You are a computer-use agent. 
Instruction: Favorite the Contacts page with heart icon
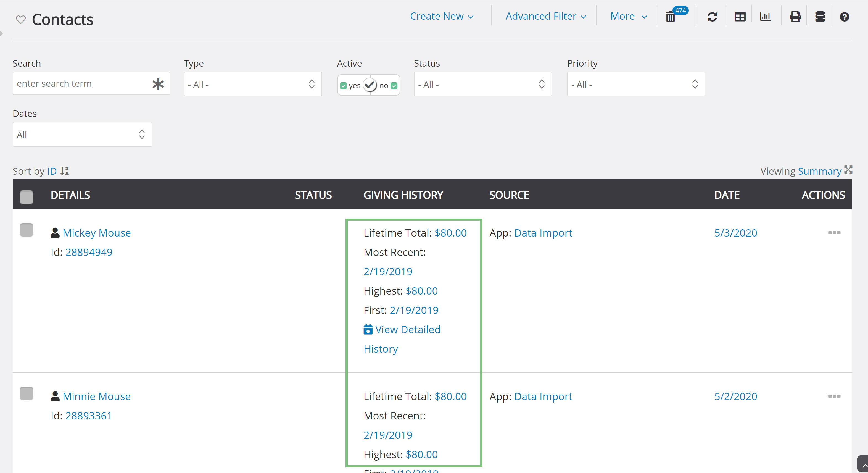(21, 20)
